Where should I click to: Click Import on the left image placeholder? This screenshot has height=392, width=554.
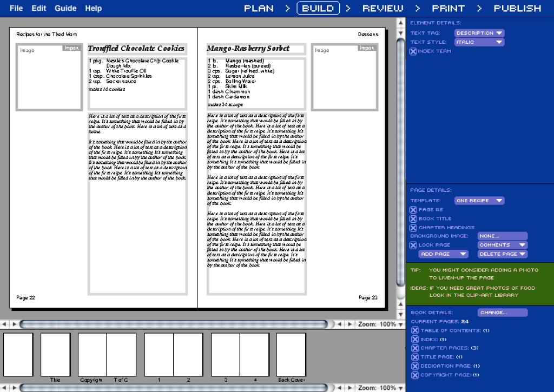[x=71, y=48]
